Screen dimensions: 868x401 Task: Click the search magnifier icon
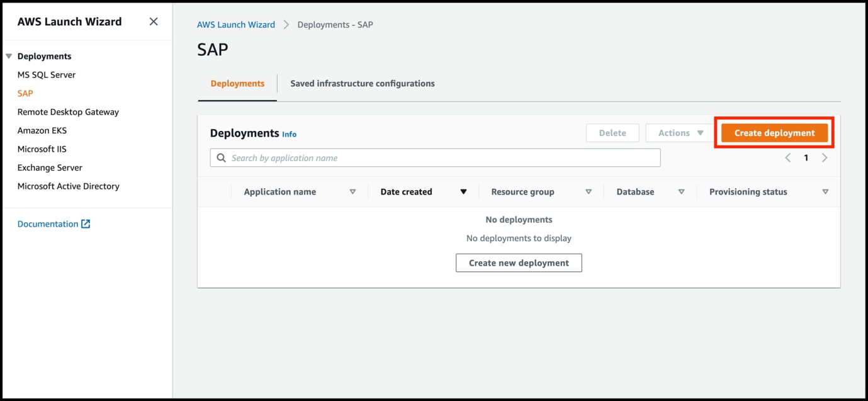(x=220, y=157)
